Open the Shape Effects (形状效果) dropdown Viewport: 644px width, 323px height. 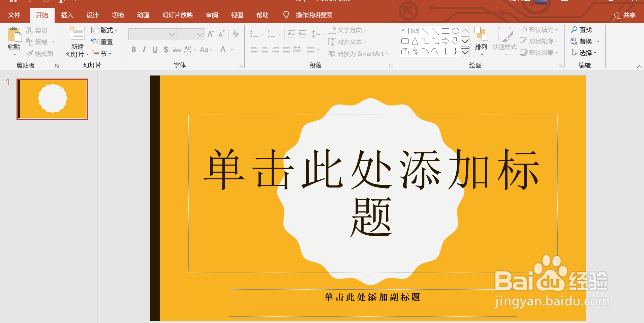[539, 53]
